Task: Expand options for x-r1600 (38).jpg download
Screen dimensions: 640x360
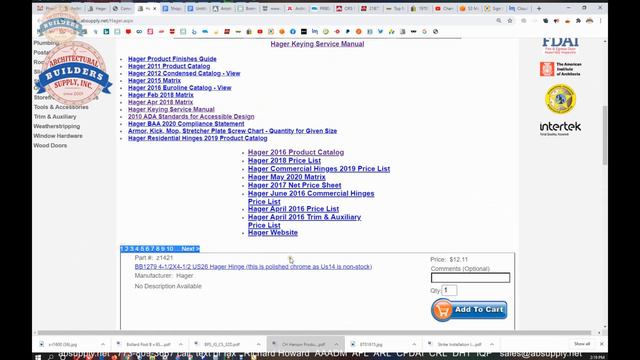Action: coord(102,344)
